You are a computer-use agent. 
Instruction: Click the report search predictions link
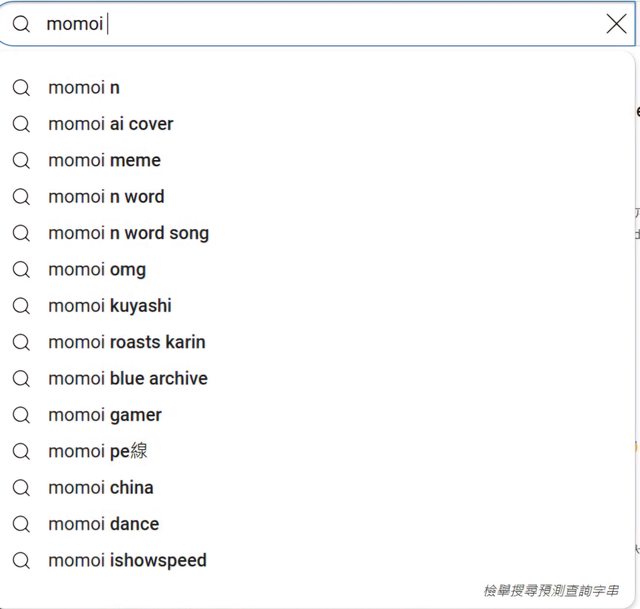point(551,591)
